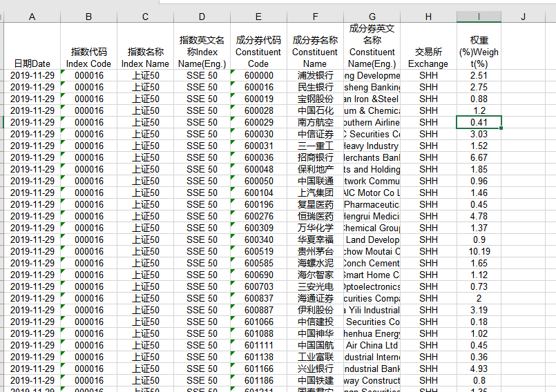
Task: Click the 宝钢股份 name cell
Action: pos(315,99)
